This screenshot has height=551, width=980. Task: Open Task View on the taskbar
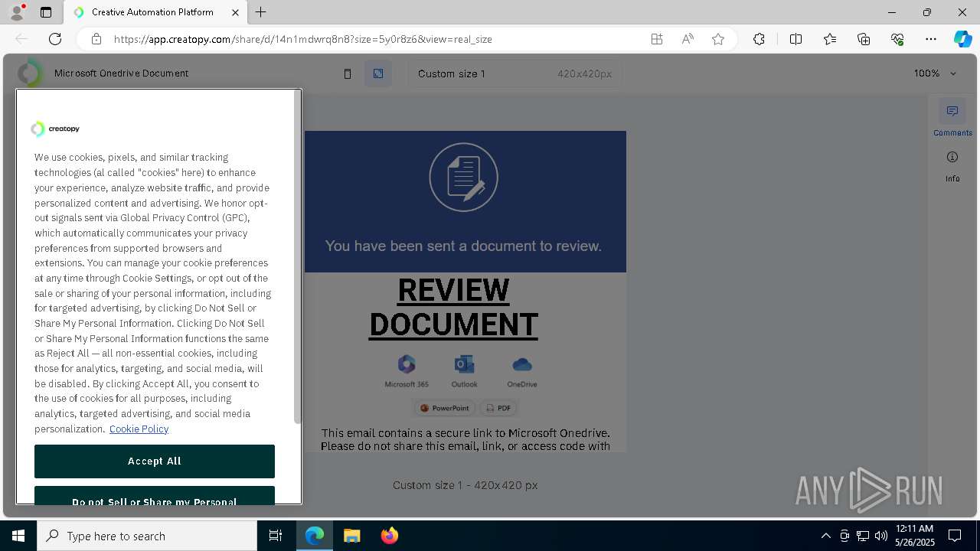tap(276, 536)
